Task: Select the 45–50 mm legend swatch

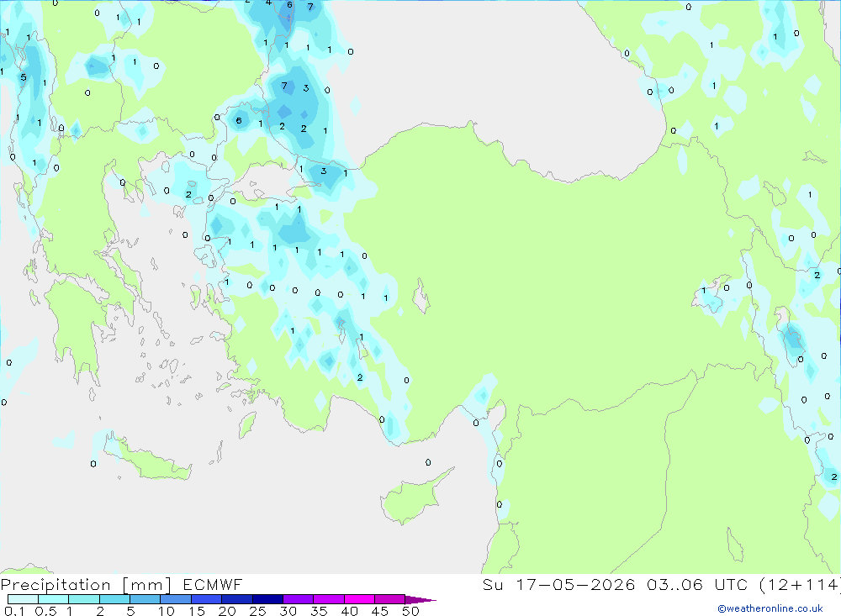Action: [389, 599]
